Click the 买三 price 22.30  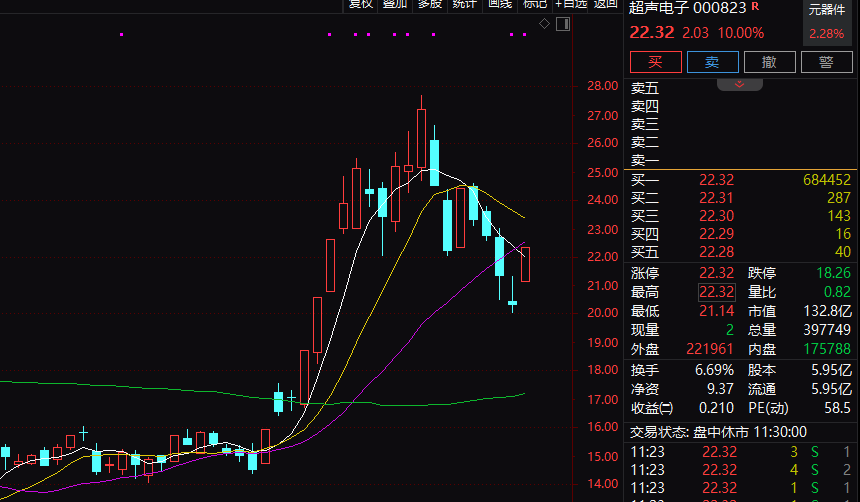(x=716, y=216)
